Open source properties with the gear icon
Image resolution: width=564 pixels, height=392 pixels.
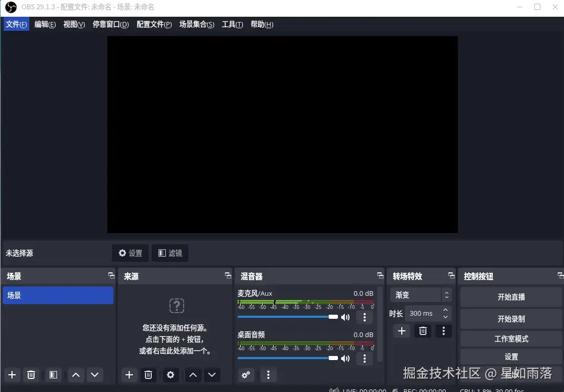[171, 375]
